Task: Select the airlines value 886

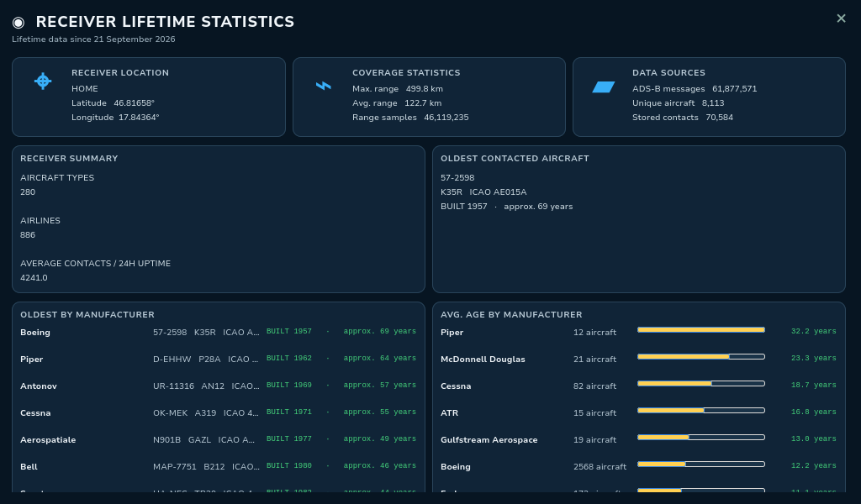Action: coord(28,234)
